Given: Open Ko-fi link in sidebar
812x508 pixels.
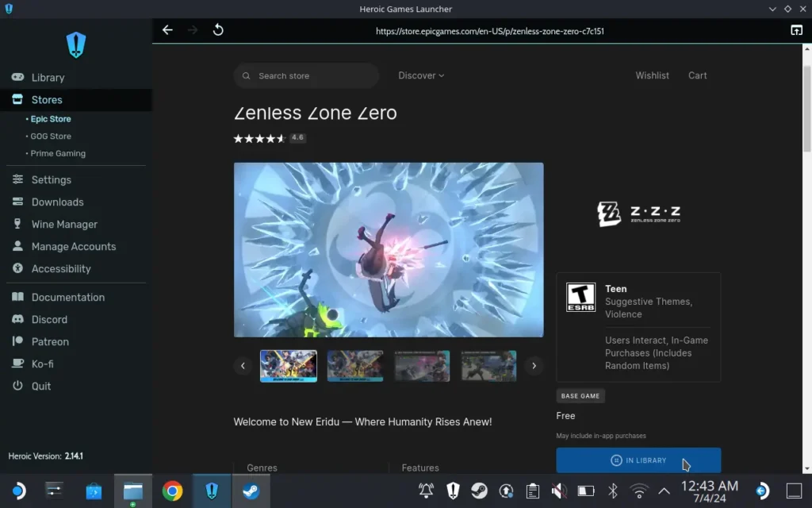Looking at the screenshot, I should [x=76, y=364].
